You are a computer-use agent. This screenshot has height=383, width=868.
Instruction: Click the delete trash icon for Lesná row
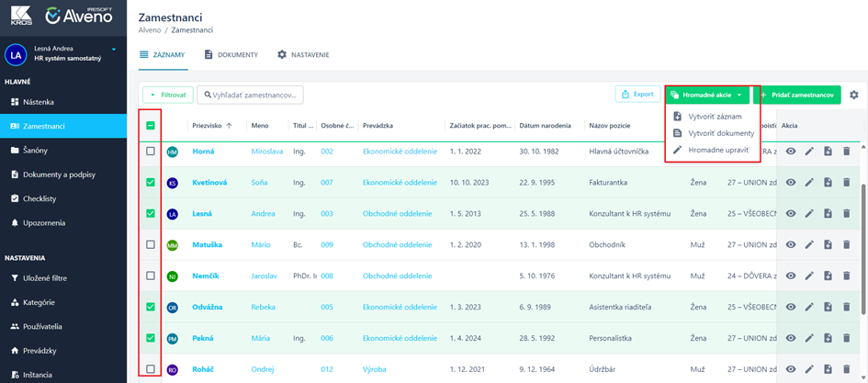click(x=846, y=214)
